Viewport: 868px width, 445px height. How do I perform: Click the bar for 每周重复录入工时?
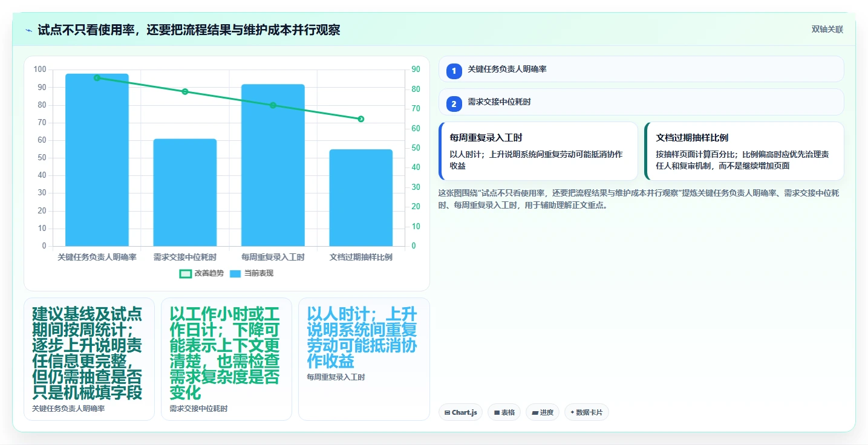click(273, 165)
